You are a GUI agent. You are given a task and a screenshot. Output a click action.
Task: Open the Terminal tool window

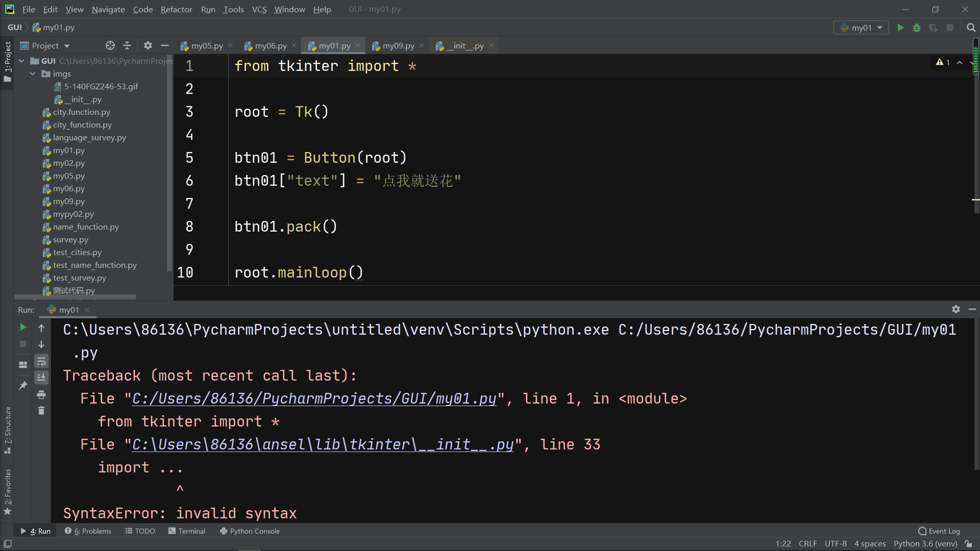point(186,531)
